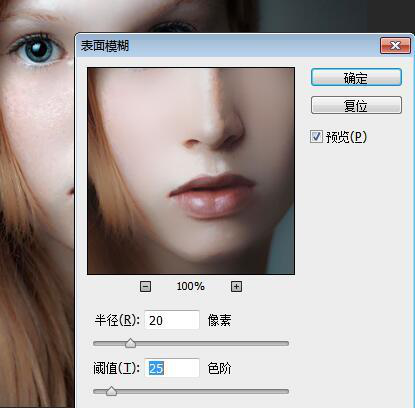This screenshot has width=415, height=408.
Task: Click the 半径 radius input showing 20
Action: coord(172,320)
